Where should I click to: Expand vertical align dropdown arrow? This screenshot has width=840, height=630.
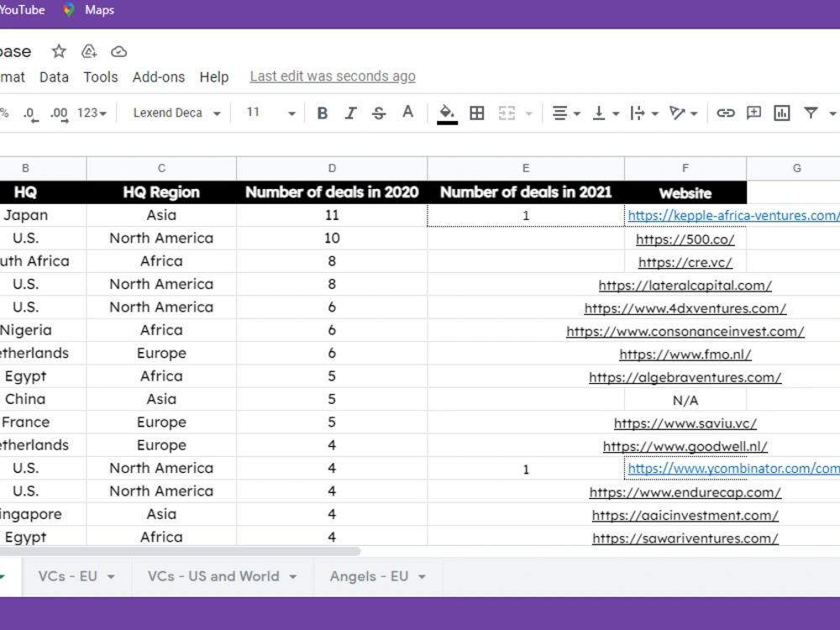616,113
